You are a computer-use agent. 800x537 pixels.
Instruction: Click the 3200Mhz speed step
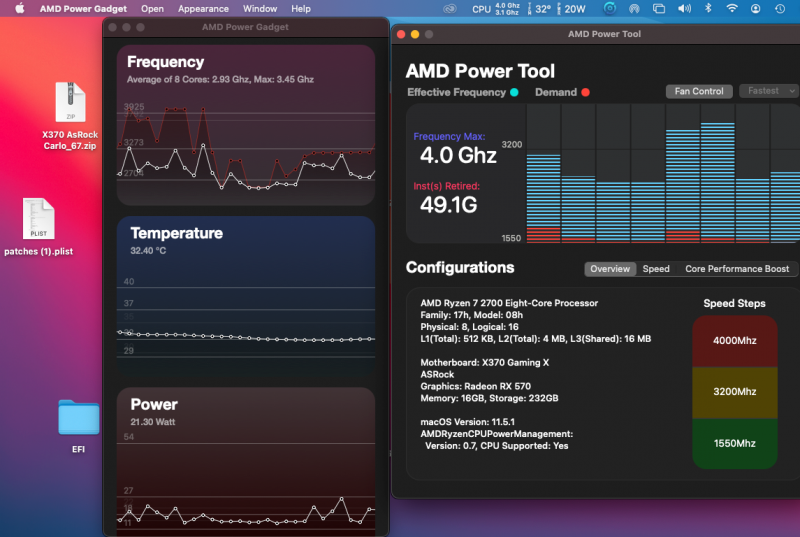point(734,392)
